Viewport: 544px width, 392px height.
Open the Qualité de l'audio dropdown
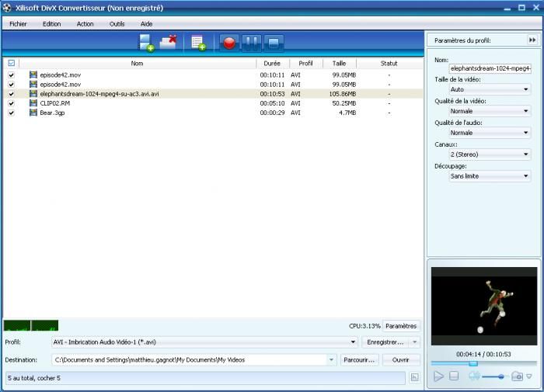tap(490, 133)
